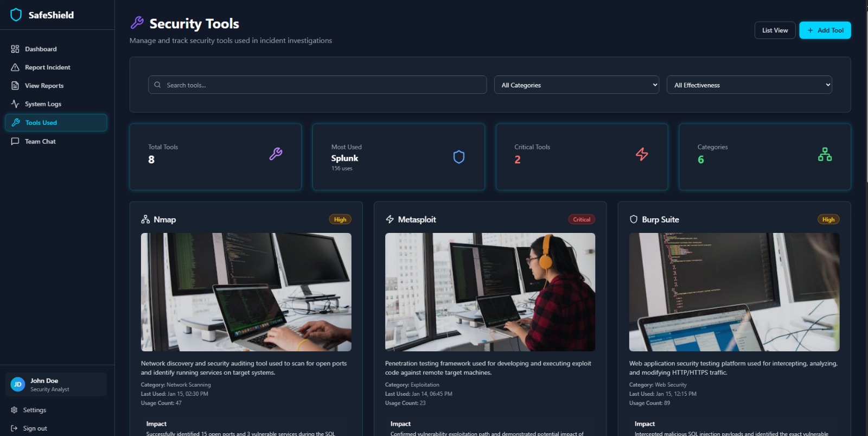Screen dimensions: 868x436
Task: Click the Settings gear icon
Action: click(x=14, y=410)
